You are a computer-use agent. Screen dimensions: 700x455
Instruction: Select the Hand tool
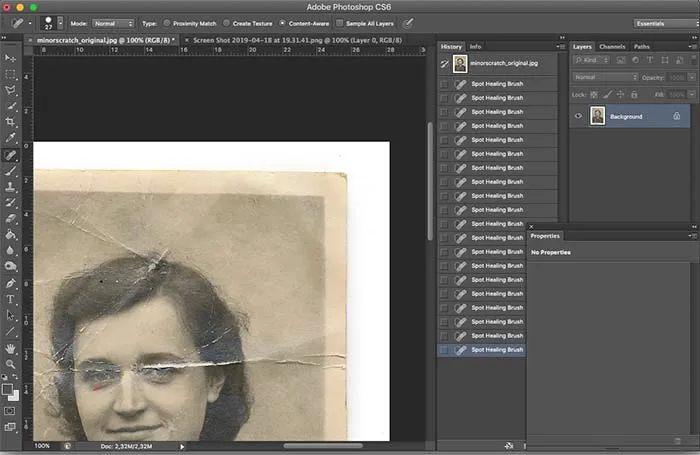[10, 348]
